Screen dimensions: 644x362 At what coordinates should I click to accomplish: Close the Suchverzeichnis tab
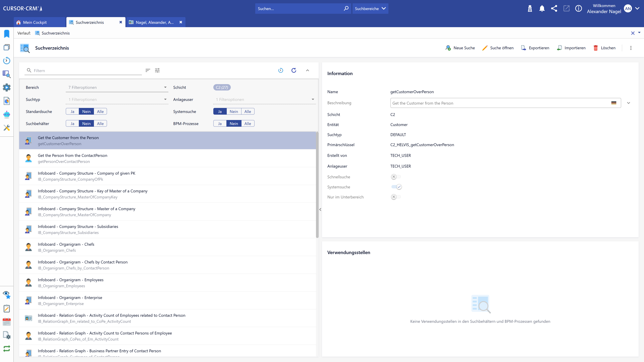click(x=121, y=22)
